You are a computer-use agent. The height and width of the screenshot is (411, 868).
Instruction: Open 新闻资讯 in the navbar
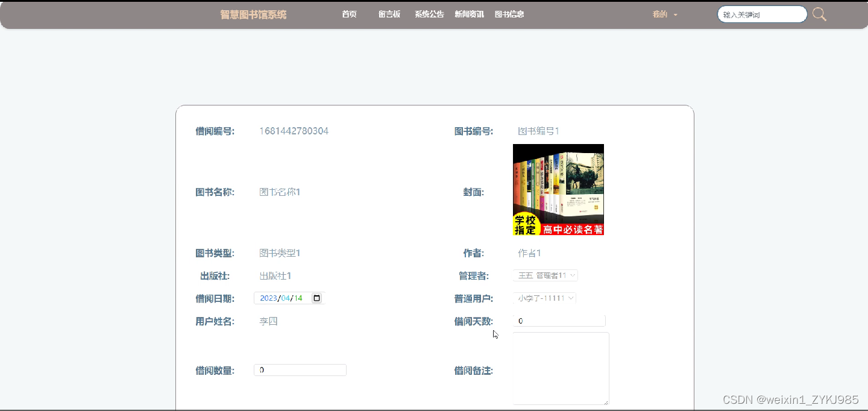469,14
